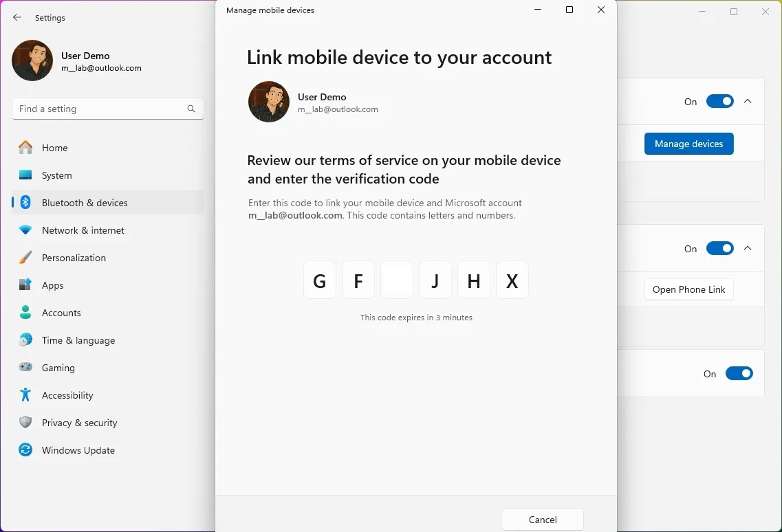
Task: Minimize the Manage mobile devices window
Action: [x=538, y=10]
